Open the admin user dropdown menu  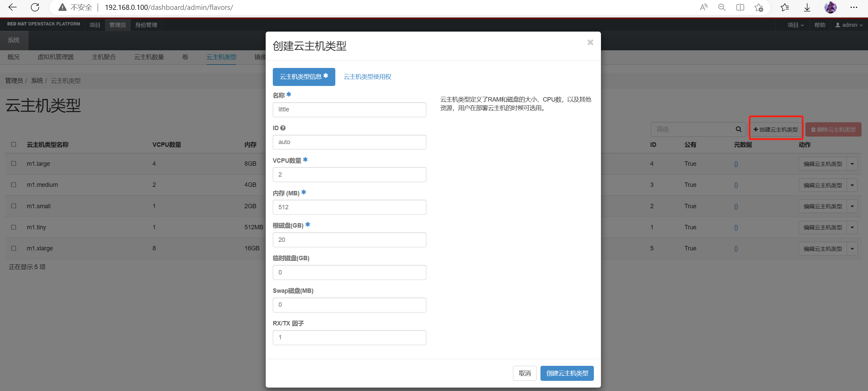(849, 25)
